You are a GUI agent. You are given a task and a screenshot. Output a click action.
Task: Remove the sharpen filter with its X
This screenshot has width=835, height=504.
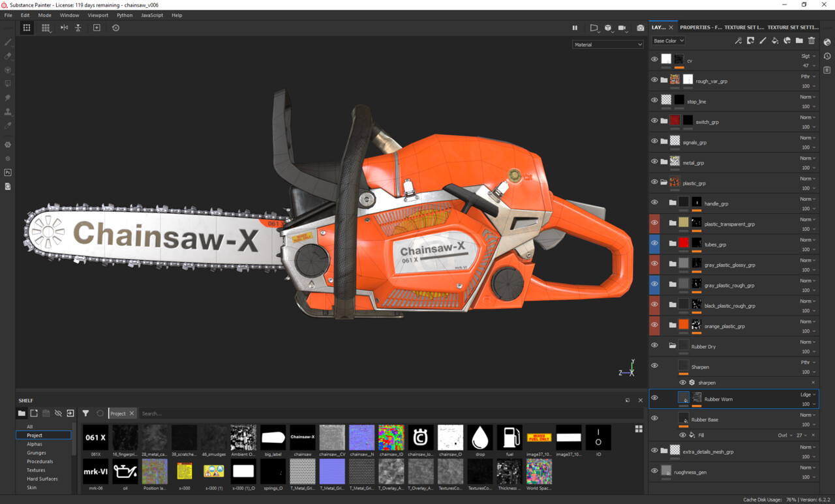click(813, 383)
